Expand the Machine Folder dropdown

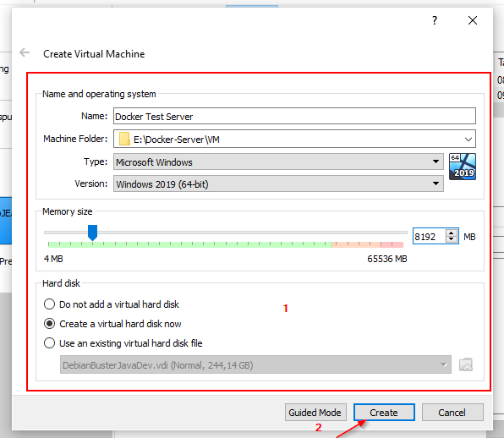tap(468, 140)
